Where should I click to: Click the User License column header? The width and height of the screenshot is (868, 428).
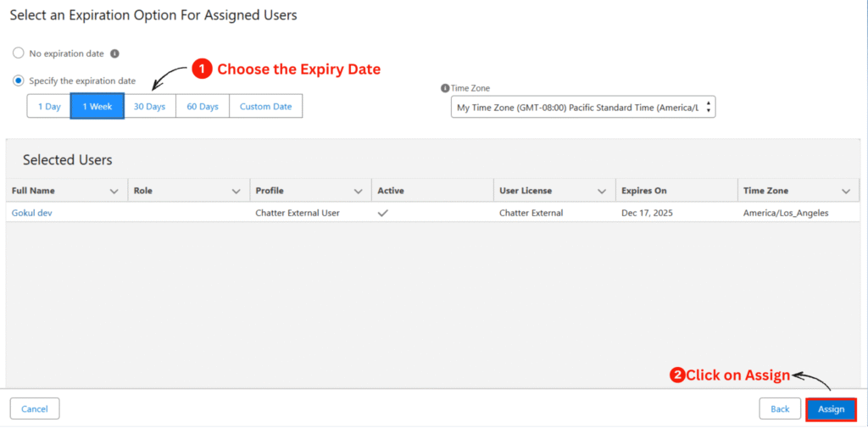point(554,191)
